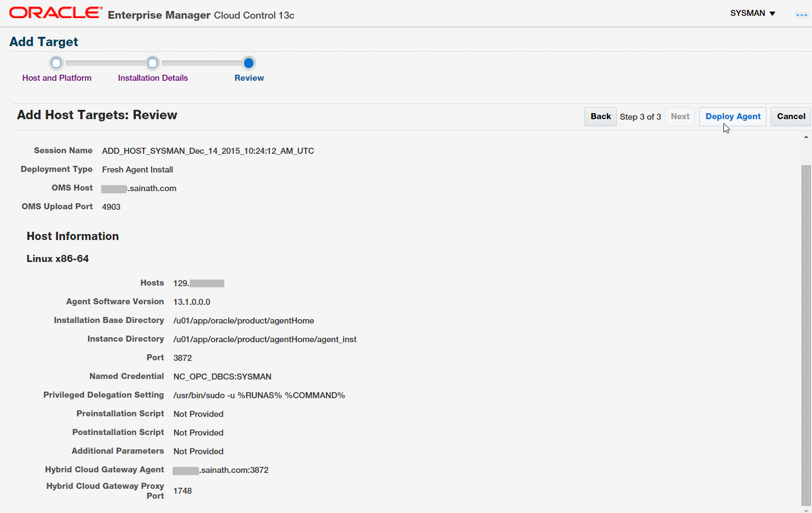Start deployment with Deploy Agent
The height and width of the screenshot is (513, 812).
coord(733,116)
